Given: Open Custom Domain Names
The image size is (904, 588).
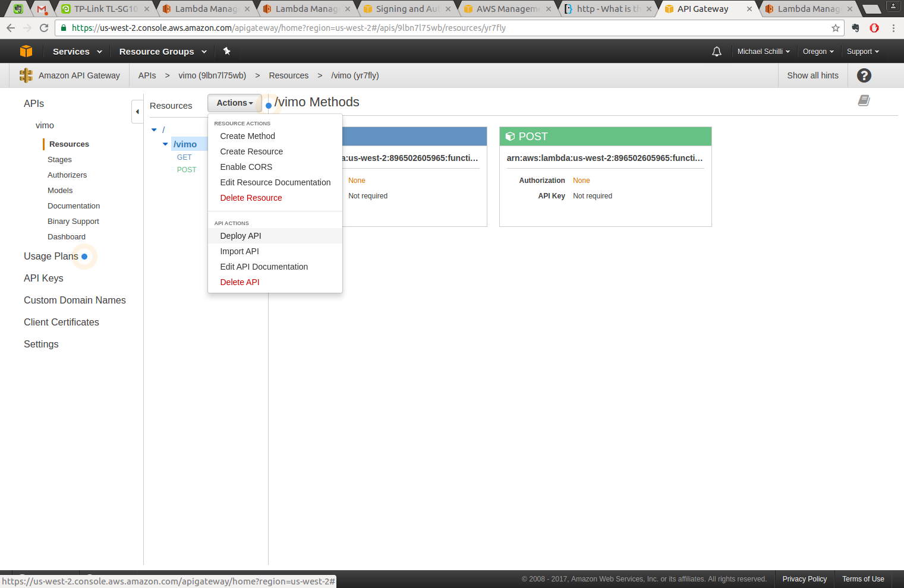Looking at the screenshot, I should pyautogui.click(x=75, y=301).
